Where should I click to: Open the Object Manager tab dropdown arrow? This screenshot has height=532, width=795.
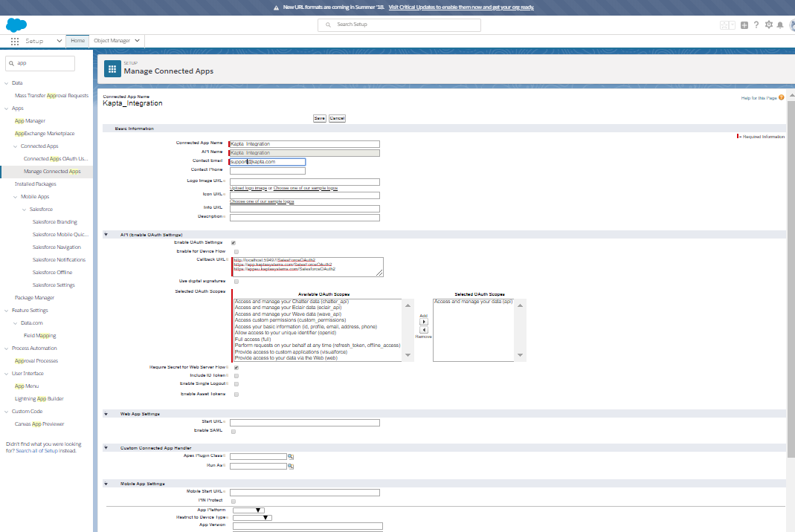(138, 41)
